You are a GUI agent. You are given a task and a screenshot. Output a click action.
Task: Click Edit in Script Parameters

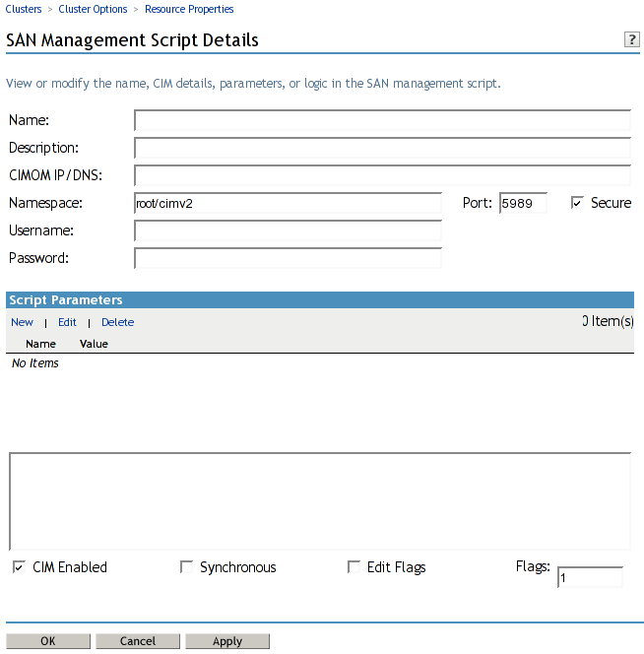(x=67, y=322)
